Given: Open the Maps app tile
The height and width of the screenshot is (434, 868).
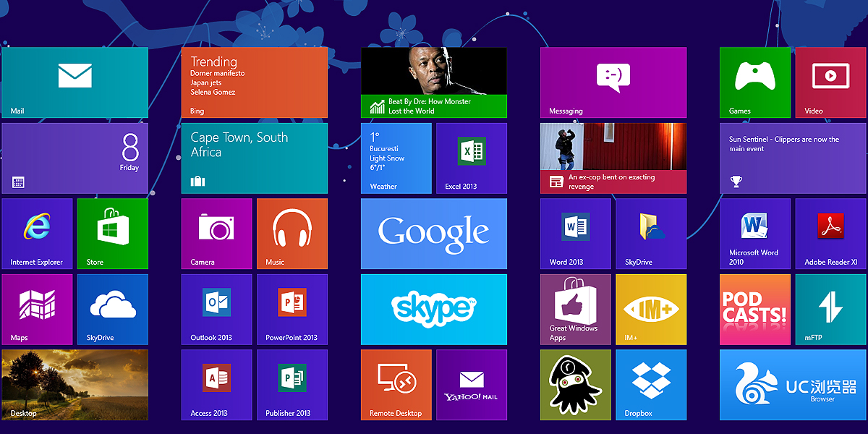Looking at the screenshot, I should (37, 310).
